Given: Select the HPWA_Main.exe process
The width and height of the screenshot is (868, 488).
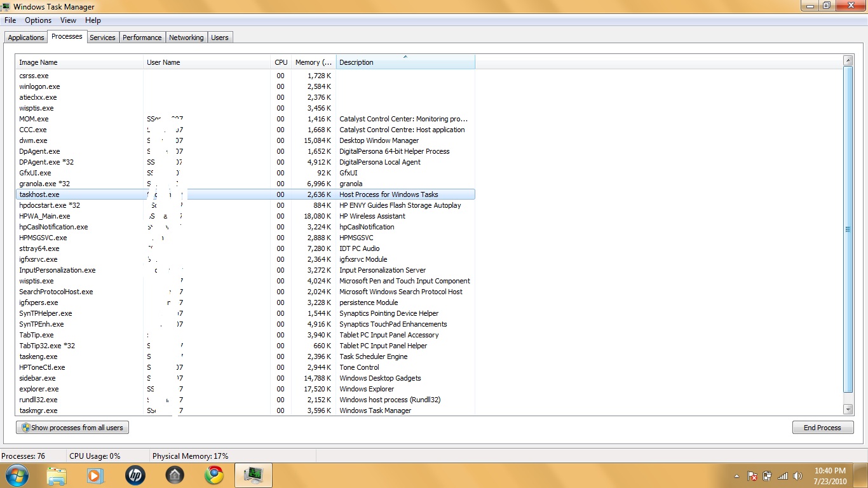Looking at the screenshot, I should 245,216.
